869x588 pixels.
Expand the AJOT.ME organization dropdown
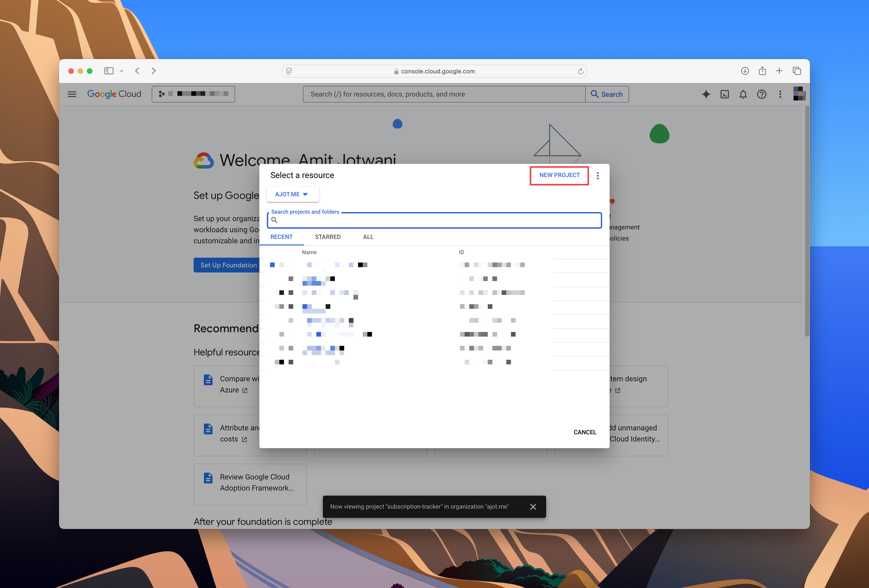[x=293, y=194]
